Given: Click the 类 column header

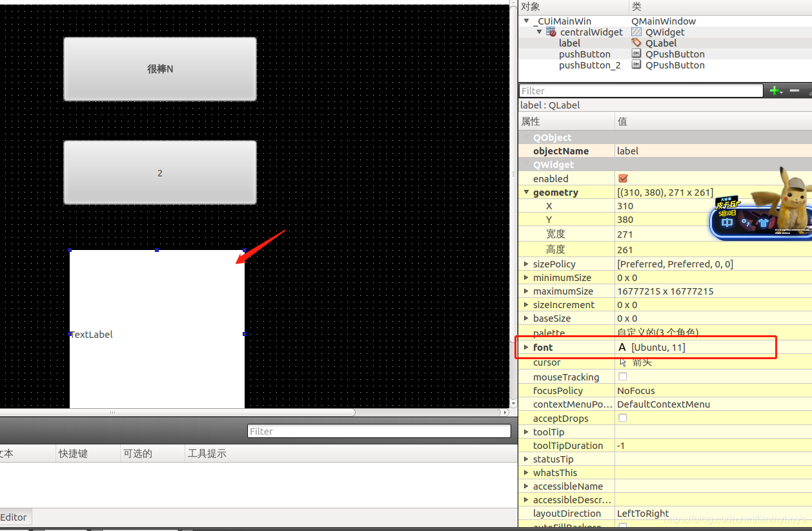Looking at the screenshot, I should 720,6.
